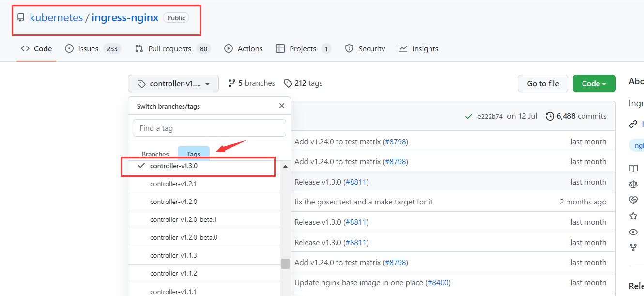Open the kubernetes organization link
The height and width of the screenshot is (296, 644).
[x=56, y=18]
